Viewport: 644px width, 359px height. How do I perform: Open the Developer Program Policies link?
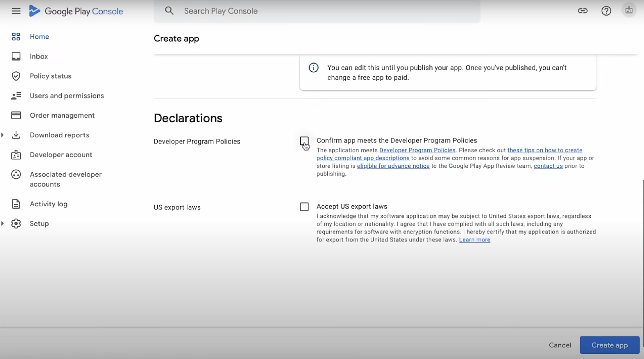[x=417, y=150]
